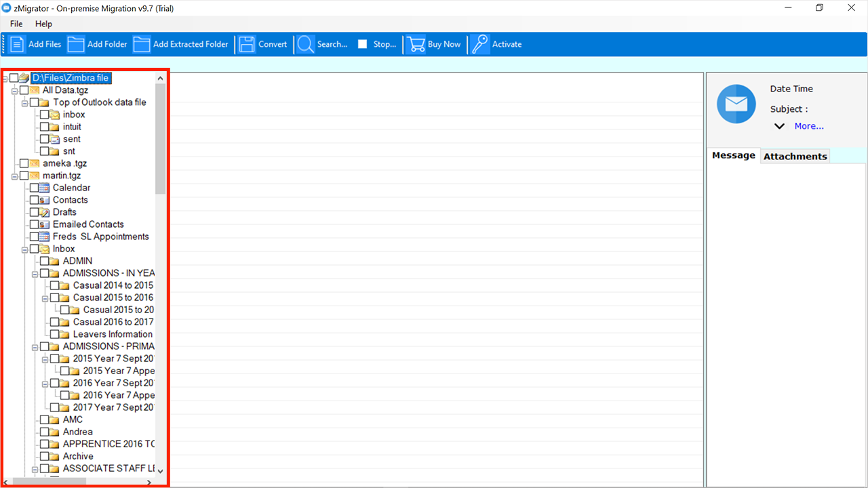Click the zMigrator app icon in title bar
This screenshot has height=488, width=868.
tap(7, 7)
